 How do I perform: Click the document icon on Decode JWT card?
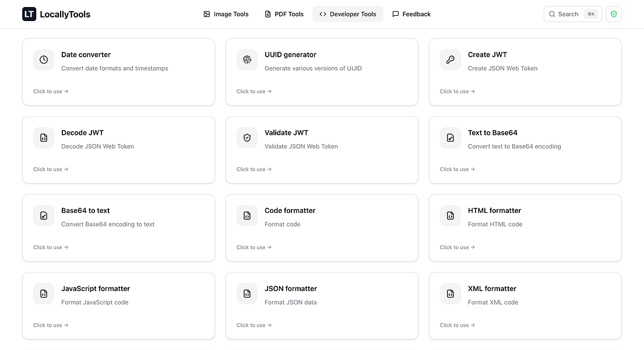(x=44, y=138)
